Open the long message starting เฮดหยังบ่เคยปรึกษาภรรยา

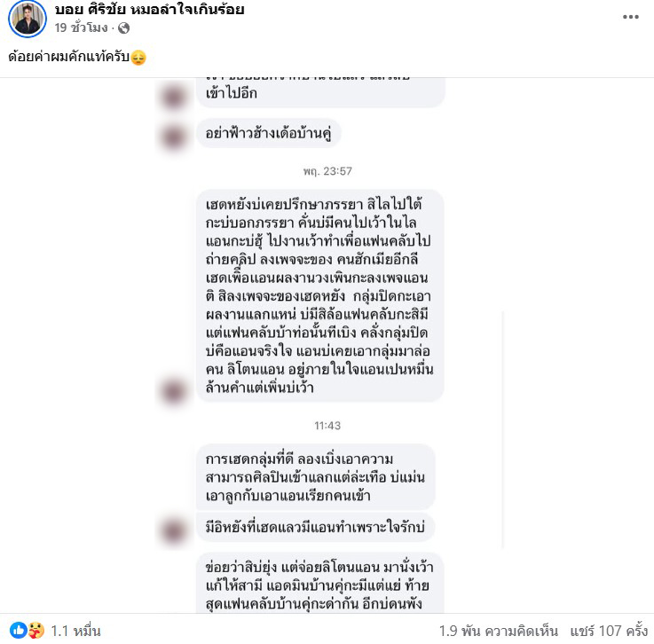(320, 295)
